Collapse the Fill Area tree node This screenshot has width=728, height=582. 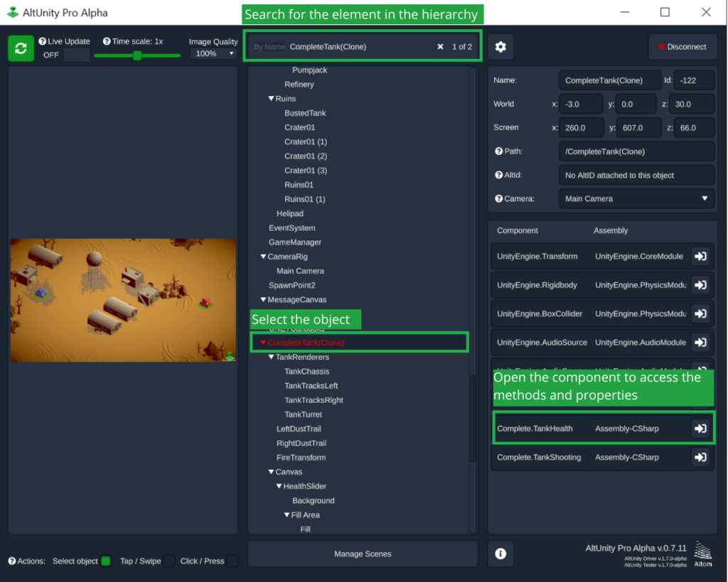pyautogui.click(x=287, y=515)
